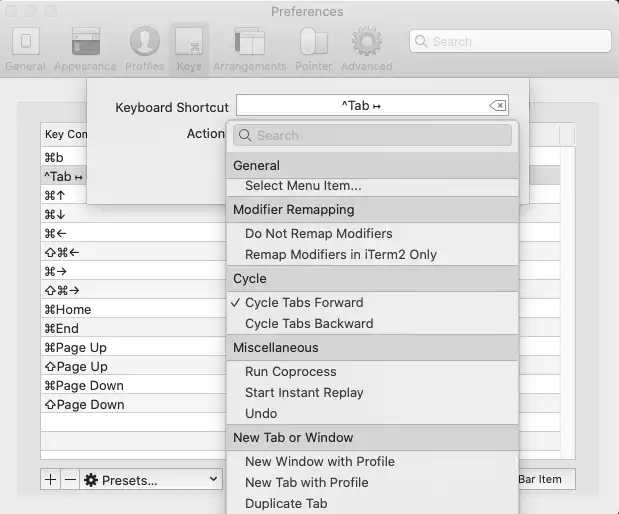Choose the Run Coprocess action
619x514 pixels.
click(x=372, y=372)
